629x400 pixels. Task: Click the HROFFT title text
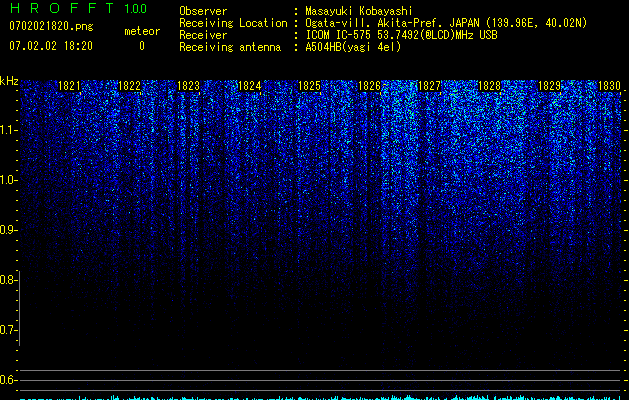click(x=62, y=8)
